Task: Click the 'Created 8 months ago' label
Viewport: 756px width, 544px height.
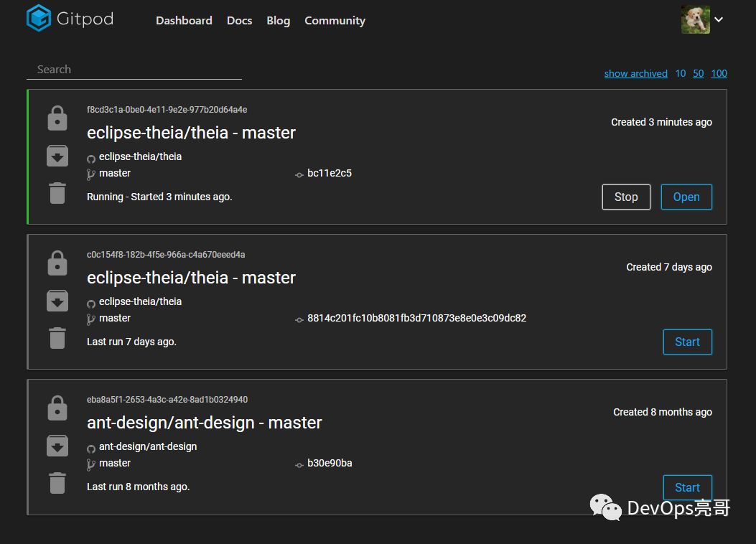Action: pyautogui.click(x=663, y=413)
